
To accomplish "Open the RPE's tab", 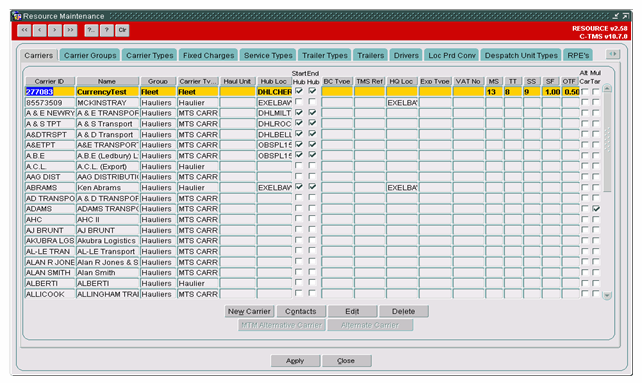I will 578,56.
